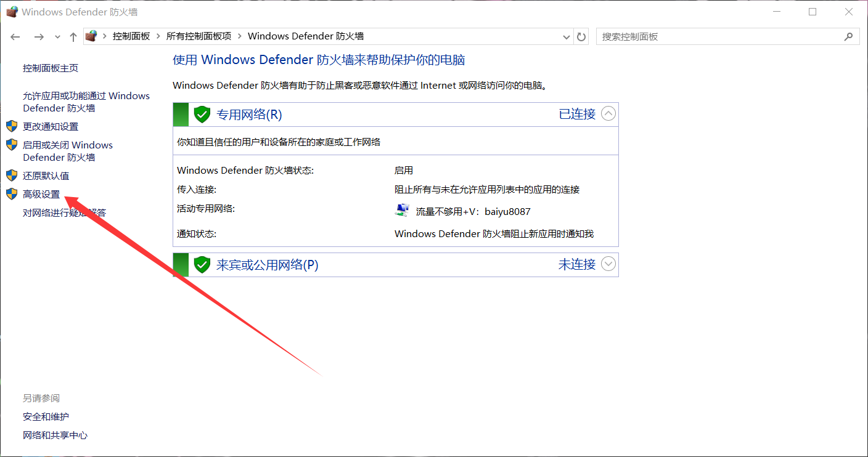The height and width of the screenshot is (457, 868).
Task: Open 网络和共享中心
Action: pyautogui.click(x=55, y=435)
